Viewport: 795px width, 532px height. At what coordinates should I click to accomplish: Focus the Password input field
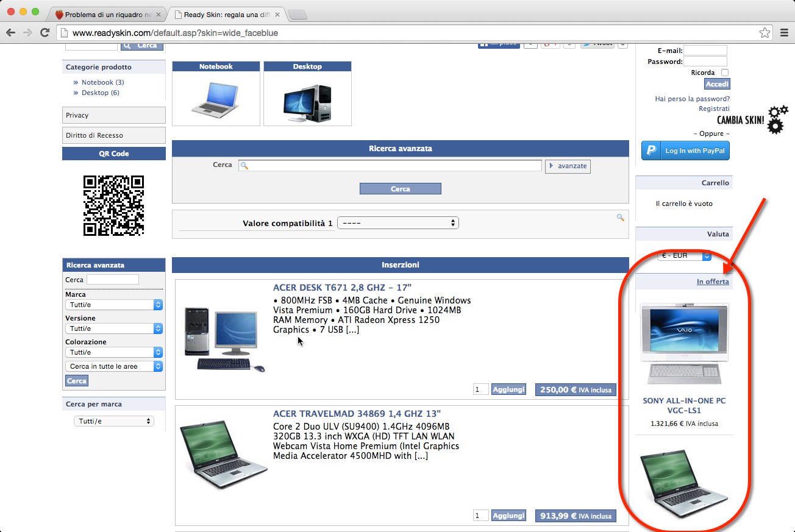705,62
